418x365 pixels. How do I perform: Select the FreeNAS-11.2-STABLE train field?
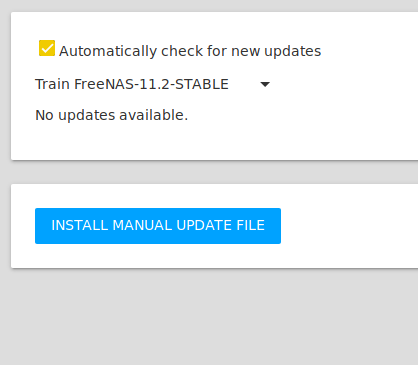coord(153,84)
